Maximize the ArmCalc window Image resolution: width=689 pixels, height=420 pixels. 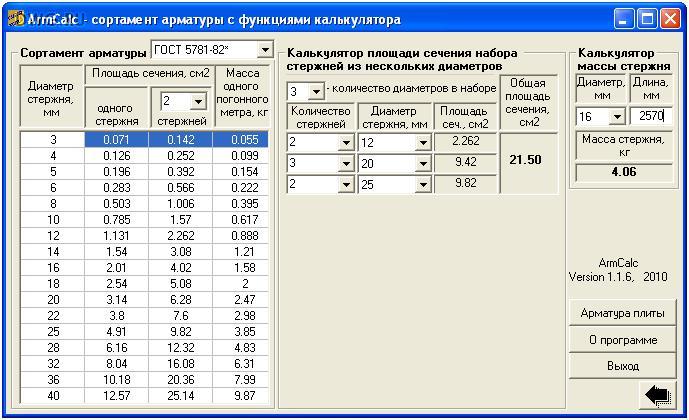coord(647,18)
